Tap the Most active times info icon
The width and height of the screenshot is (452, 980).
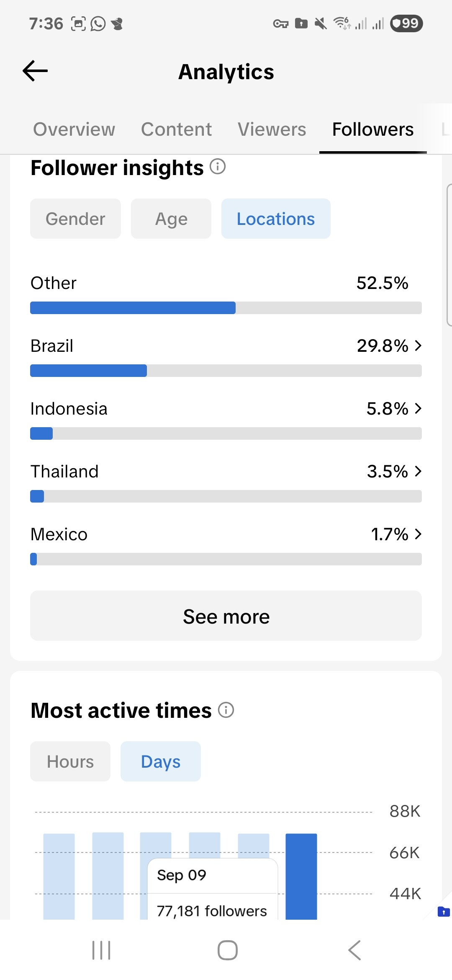(226, 710)
